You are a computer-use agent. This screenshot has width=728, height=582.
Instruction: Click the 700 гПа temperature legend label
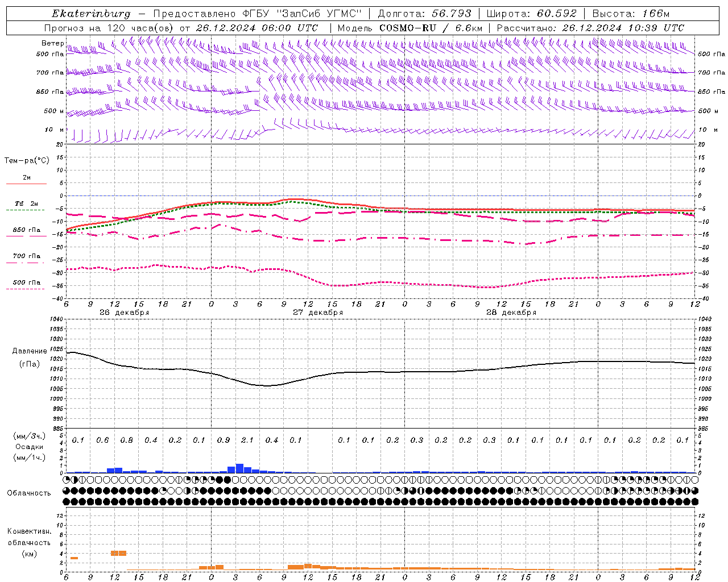27,256
